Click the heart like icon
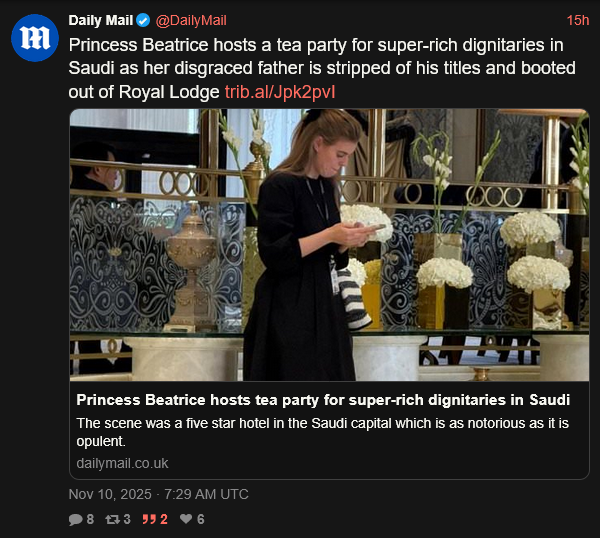 (x=187, y=520)
